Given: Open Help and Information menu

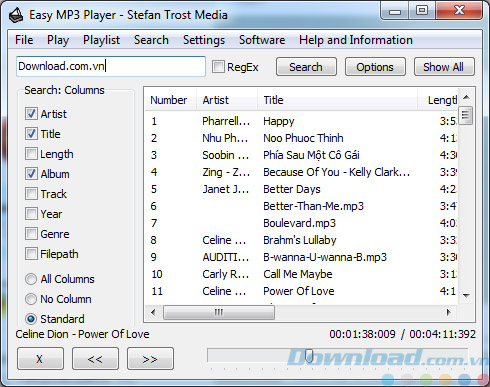Looking at the screenshot, I should coord(356,40).
